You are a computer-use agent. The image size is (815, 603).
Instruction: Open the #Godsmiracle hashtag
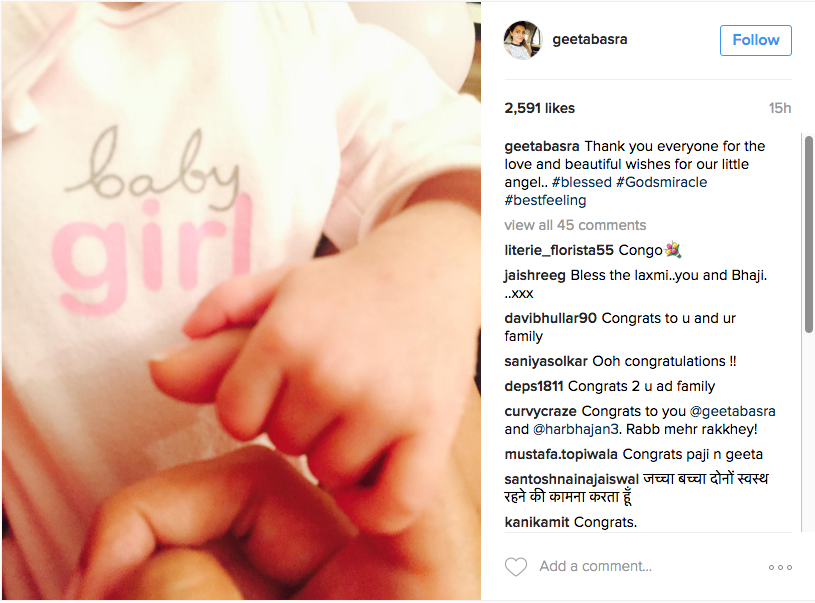point(661,182)
